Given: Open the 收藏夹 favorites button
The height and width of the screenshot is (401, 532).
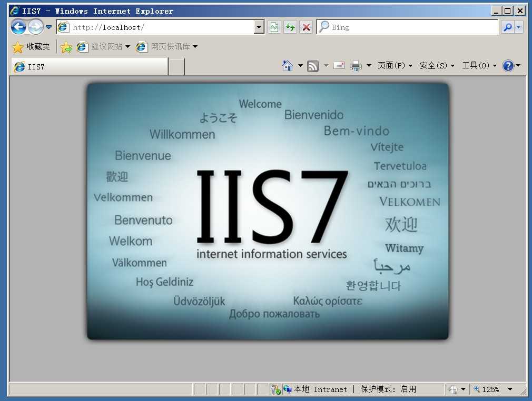Looking at the screenshot, I should (31, 47).
